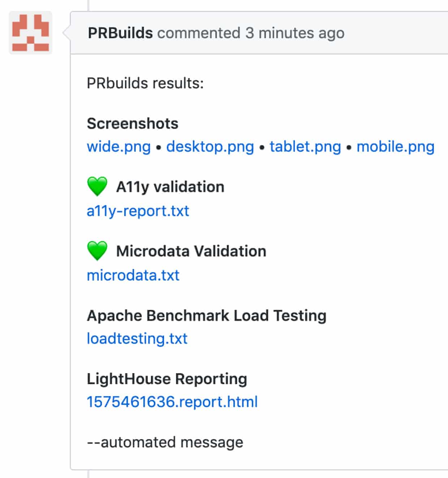
Task: Click the "Microdata Validation" heading text
Action: coord(191,251)
